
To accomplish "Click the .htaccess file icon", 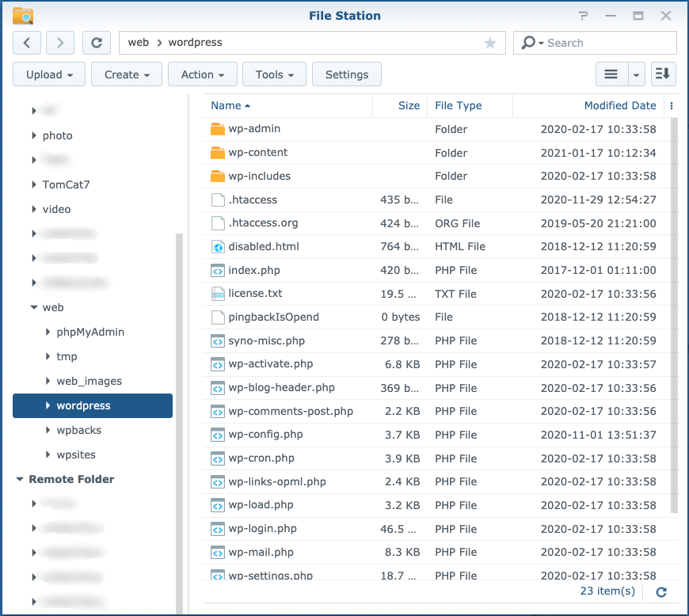I will pyautogui.click(x=218, y=200).
